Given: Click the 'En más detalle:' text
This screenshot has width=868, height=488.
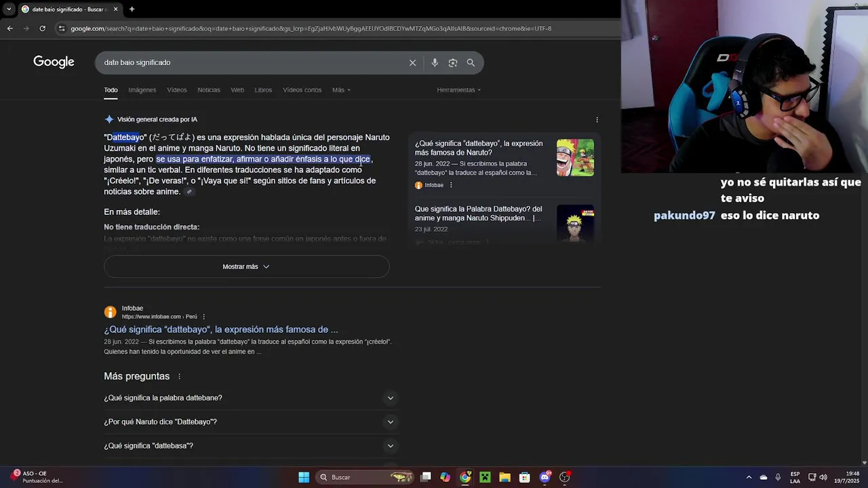Looking at the screenshot, I should click(132, 212).
